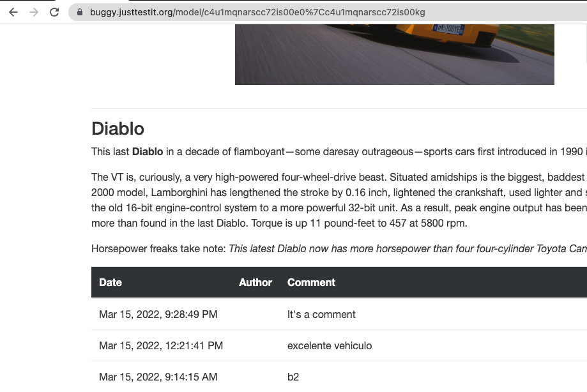Click the bold Diablo word in description
587x392 pixels.
point(148,151)
